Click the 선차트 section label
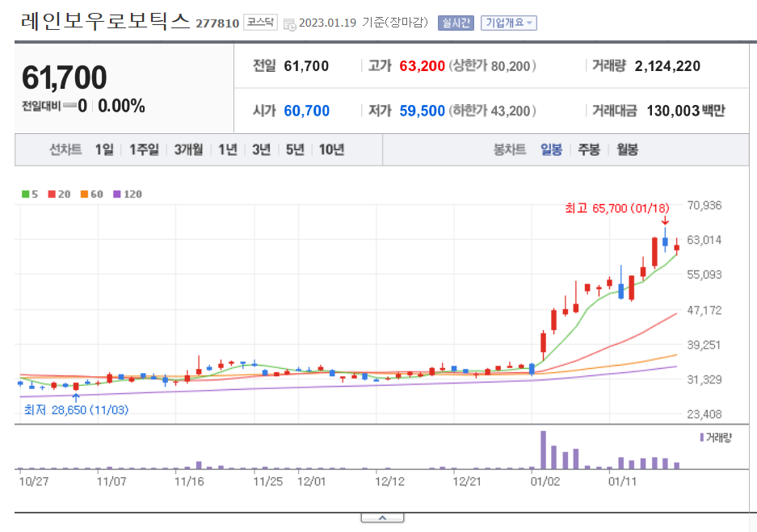This screenshot has width=757, height=532. 65,149
